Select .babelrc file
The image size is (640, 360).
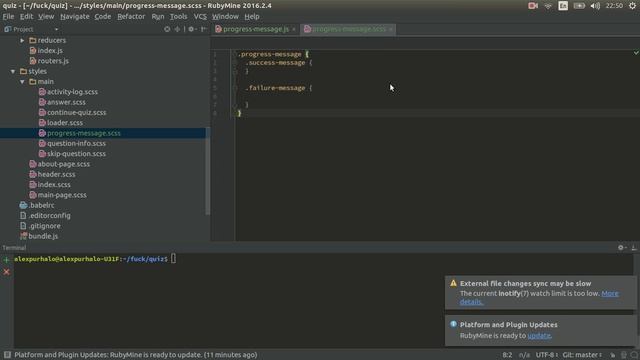37,205
